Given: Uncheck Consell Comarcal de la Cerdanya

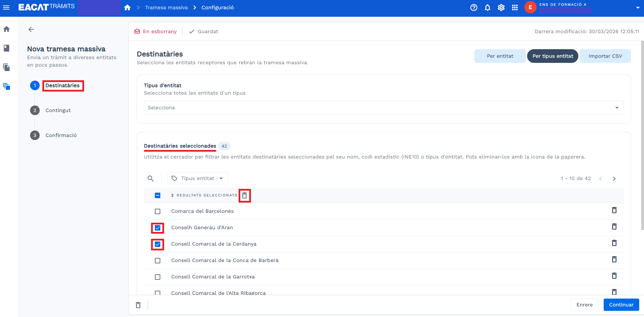Looking at the screenshot, I should click(158, 244).
